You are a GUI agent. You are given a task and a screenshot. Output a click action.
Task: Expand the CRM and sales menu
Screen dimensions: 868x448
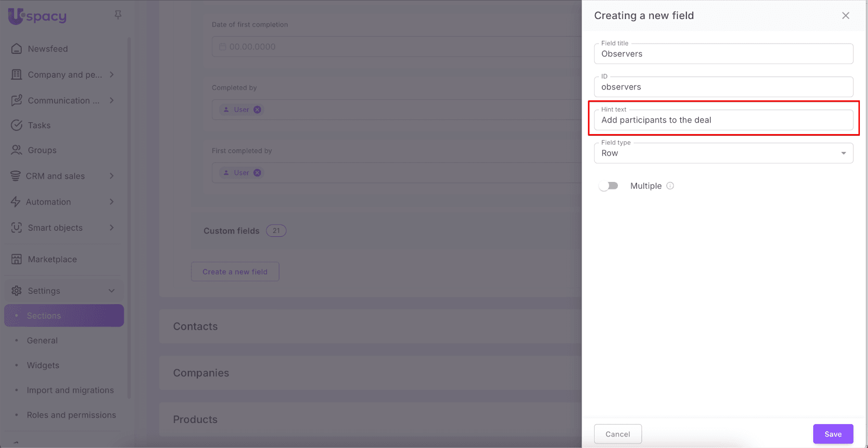pyautogui.click(x=112, y=176)
